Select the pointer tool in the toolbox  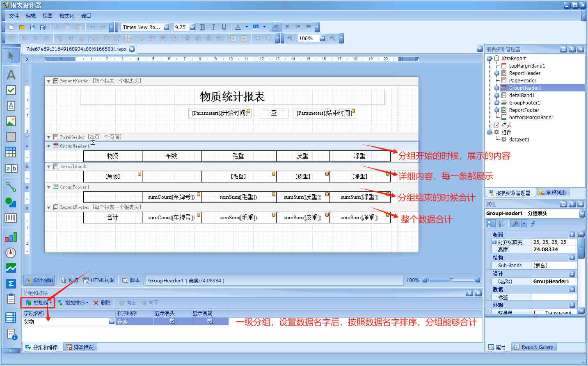[x=11, y=56]
